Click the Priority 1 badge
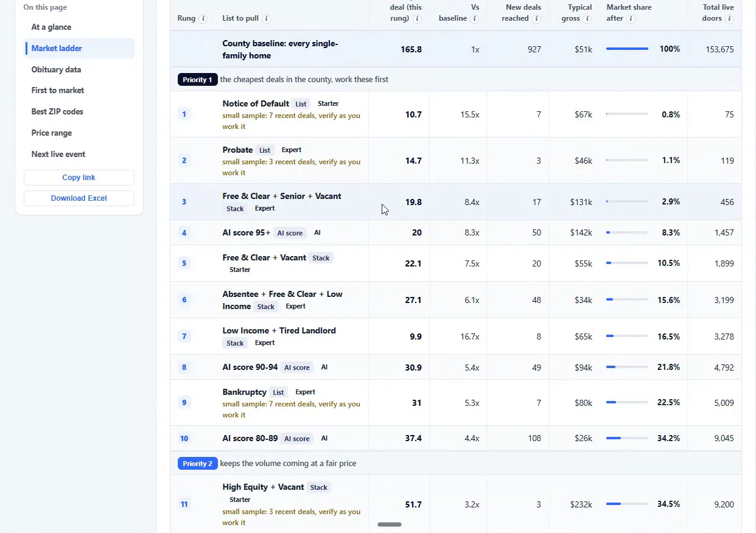The height and width of the screenshot is (533, 756). tap(197, 80)
